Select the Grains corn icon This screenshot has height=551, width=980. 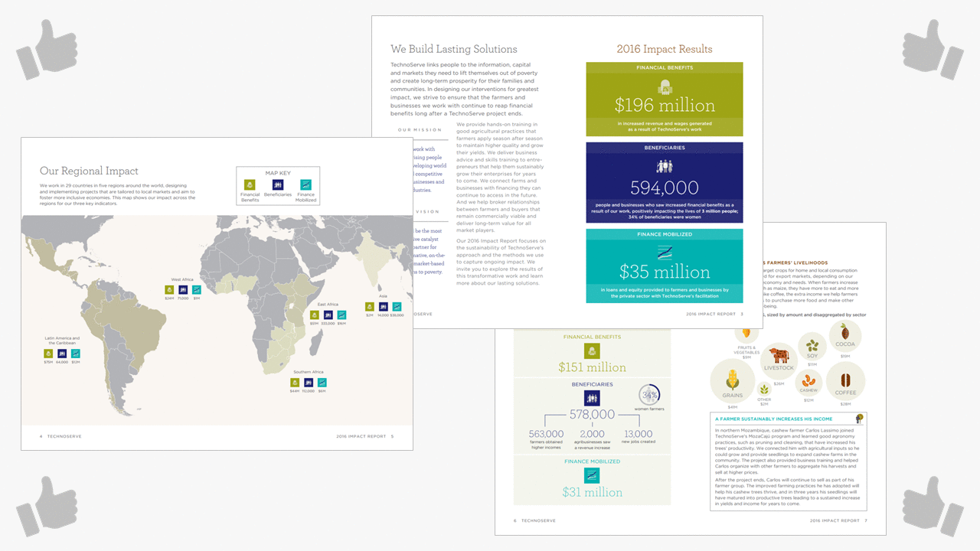(731, 378)
